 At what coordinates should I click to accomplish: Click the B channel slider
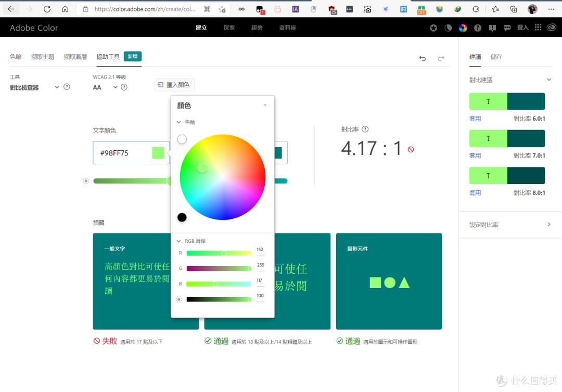point(219,284)
